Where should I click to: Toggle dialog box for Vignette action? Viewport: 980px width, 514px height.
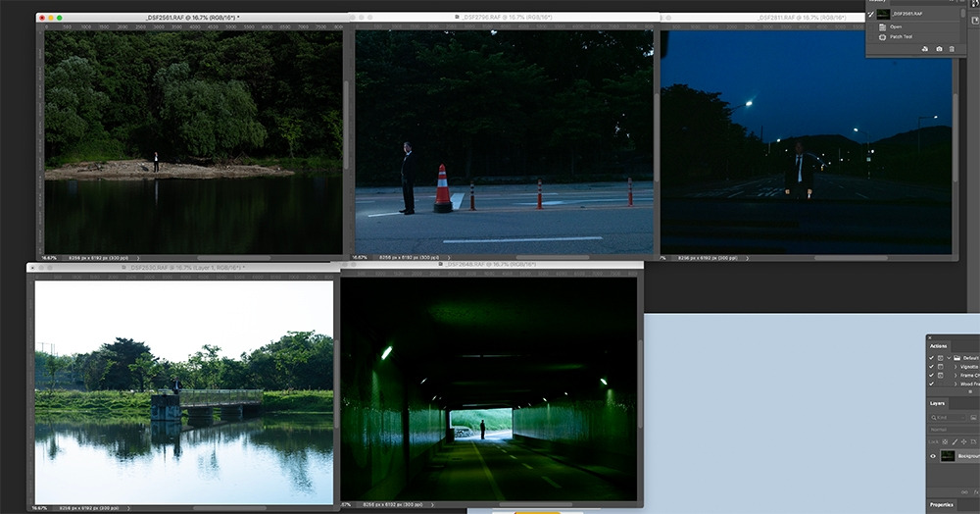click(x=940, y=367)
